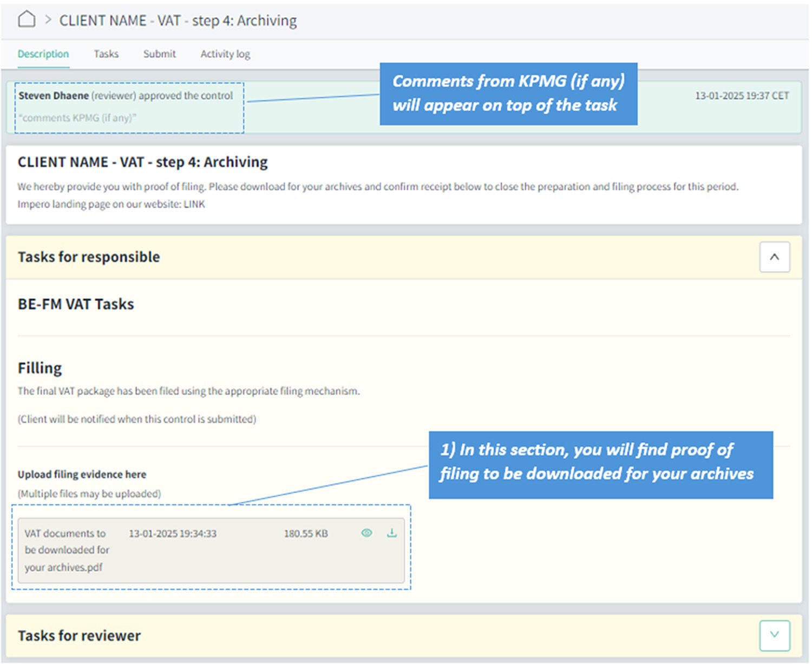Select the Description tab
The width and height of the screenshot is (812, 664).
(43, 54)
